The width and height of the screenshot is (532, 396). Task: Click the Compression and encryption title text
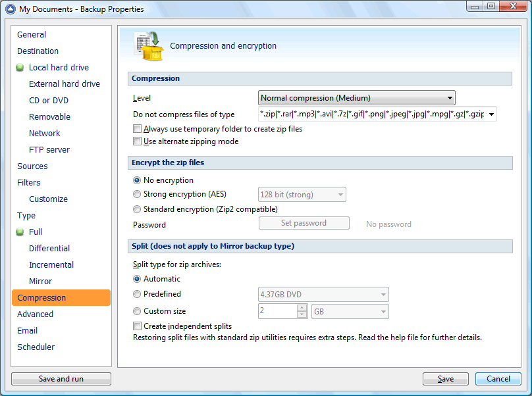tap(223, 46)
